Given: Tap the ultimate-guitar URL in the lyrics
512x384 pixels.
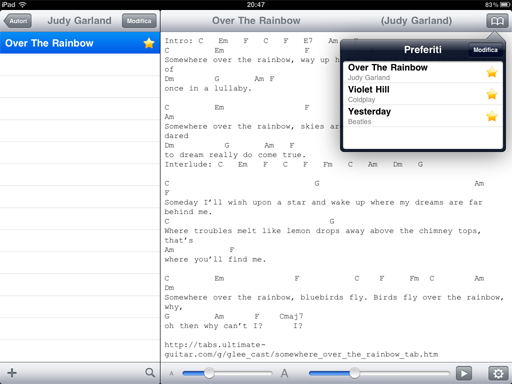Looking at the screenshot, I should click(301, 349).
